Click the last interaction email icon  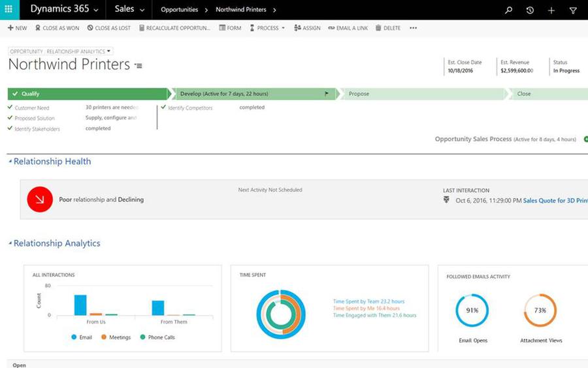pyautogui.click(x=446, y=200)
